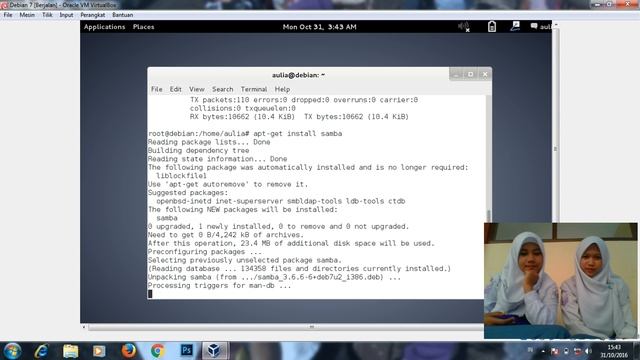Click the network icon in GNOME top panel
Viewport: 640px width, 360px height.
[515, 27]
